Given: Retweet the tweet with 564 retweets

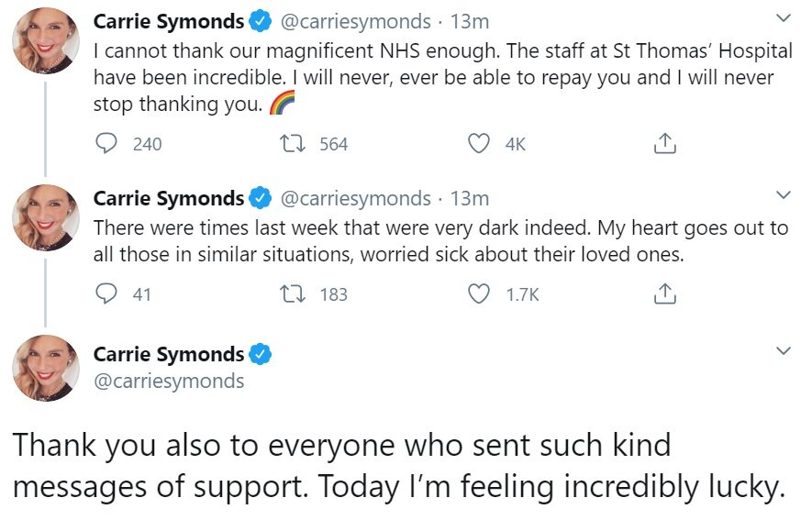Looking at the screenshot, I should (296, 143).
